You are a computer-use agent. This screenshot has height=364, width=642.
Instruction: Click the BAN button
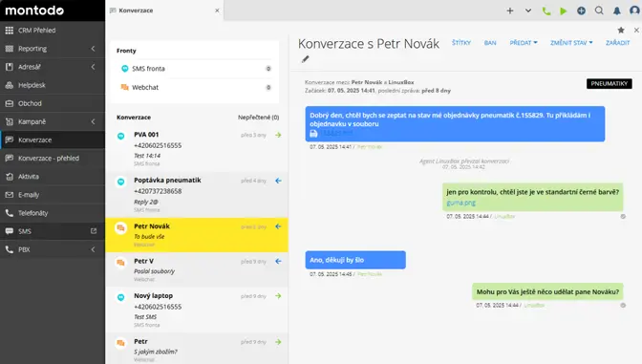[x=490, y=43]
